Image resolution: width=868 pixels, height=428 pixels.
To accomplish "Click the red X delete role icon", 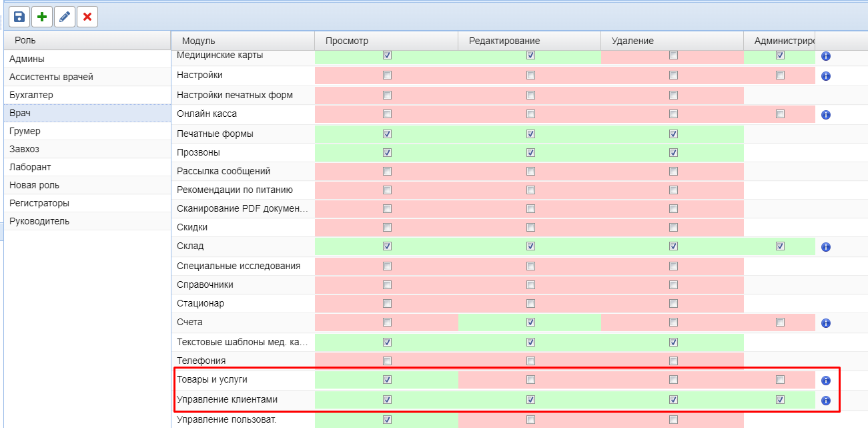I will tap(87, 17).
